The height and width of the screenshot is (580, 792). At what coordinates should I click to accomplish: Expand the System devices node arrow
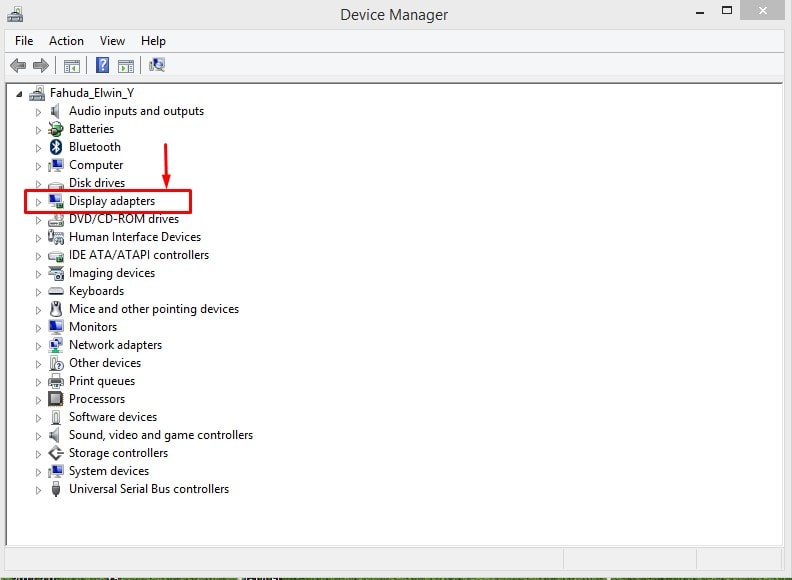pos(38,472)
